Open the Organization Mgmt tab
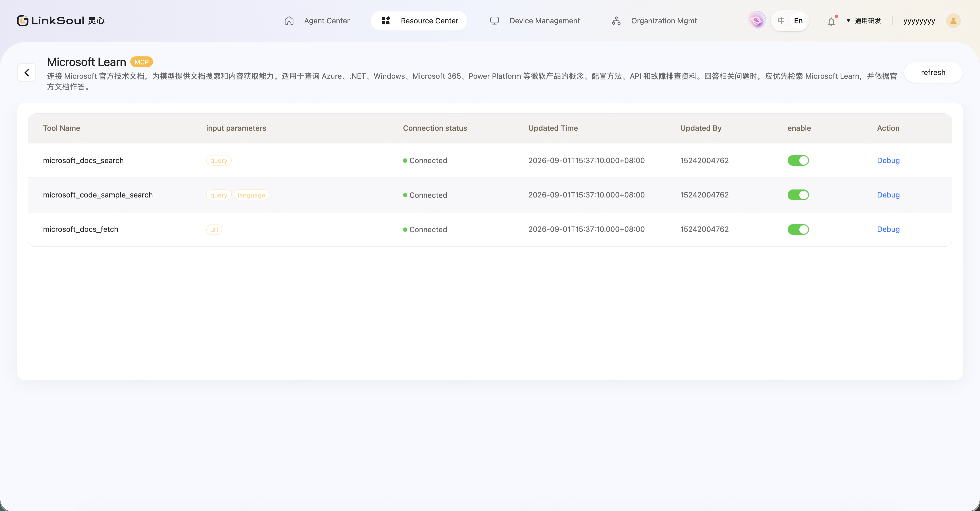The image size is (980, 511). pyautogui.click(x=654, y=21)
